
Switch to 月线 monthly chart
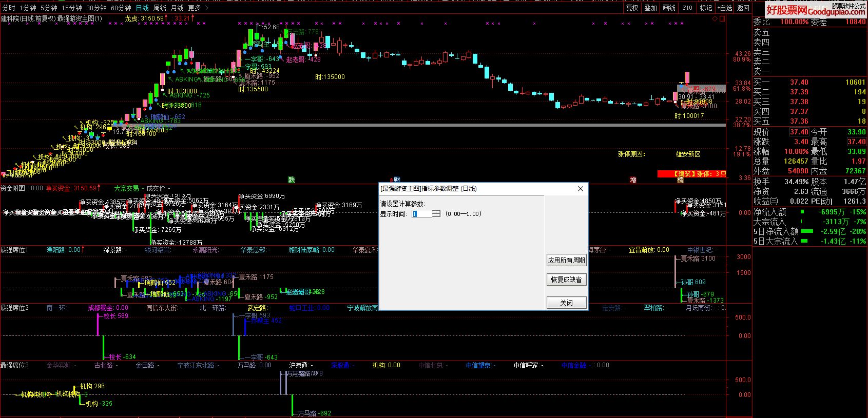(x=177, y=8)
